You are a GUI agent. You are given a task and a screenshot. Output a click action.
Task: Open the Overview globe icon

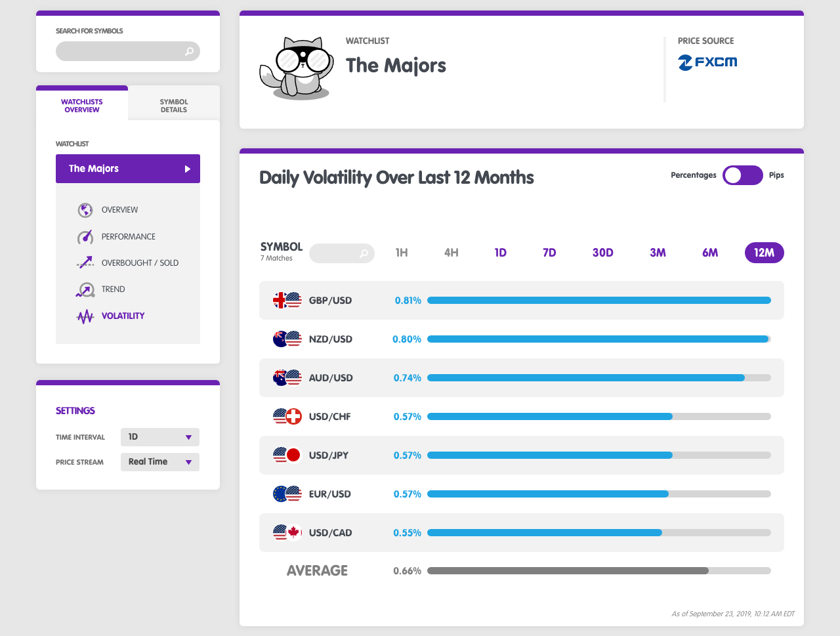pos(85,210)
